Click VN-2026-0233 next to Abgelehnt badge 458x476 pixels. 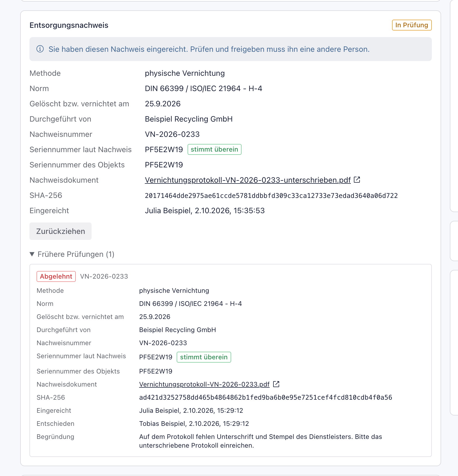104,276
